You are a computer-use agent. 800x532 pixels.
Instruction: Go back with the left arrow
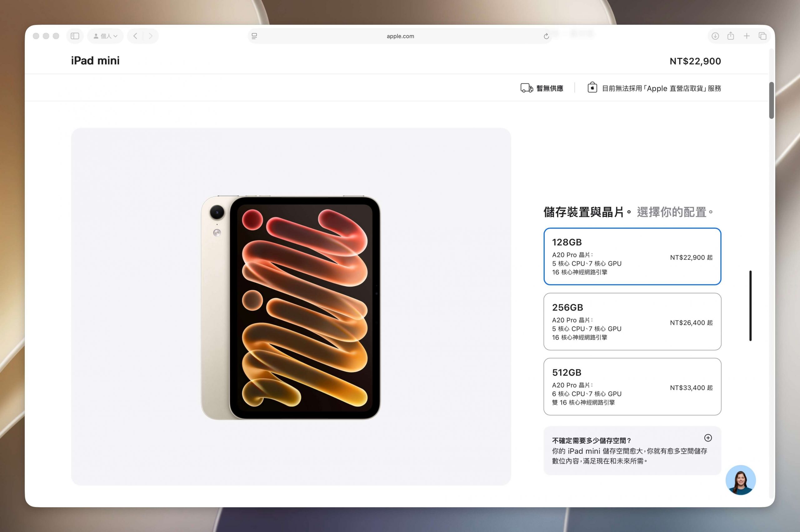tap(135, 36)
